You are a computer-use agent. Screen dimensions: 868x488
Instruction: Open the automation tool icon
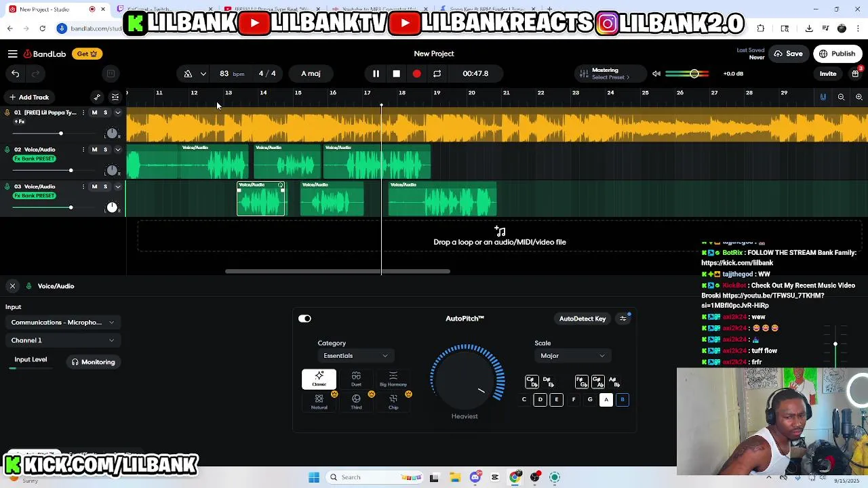tap(97, 97)
